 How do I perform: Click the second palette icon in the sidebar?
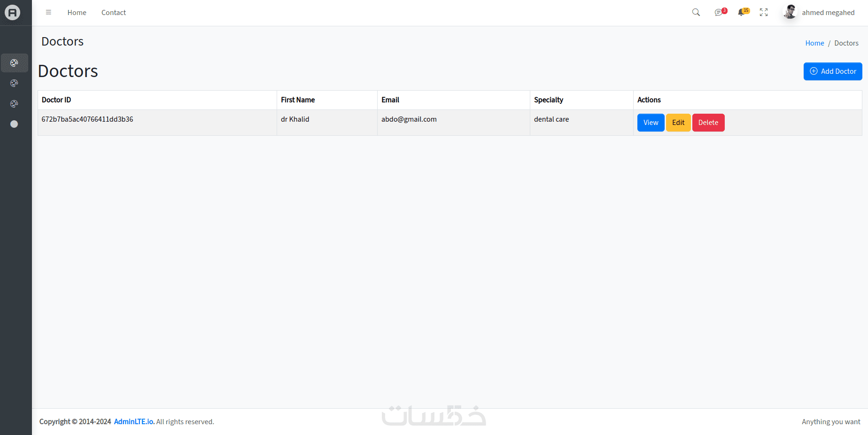pos(14,83)
